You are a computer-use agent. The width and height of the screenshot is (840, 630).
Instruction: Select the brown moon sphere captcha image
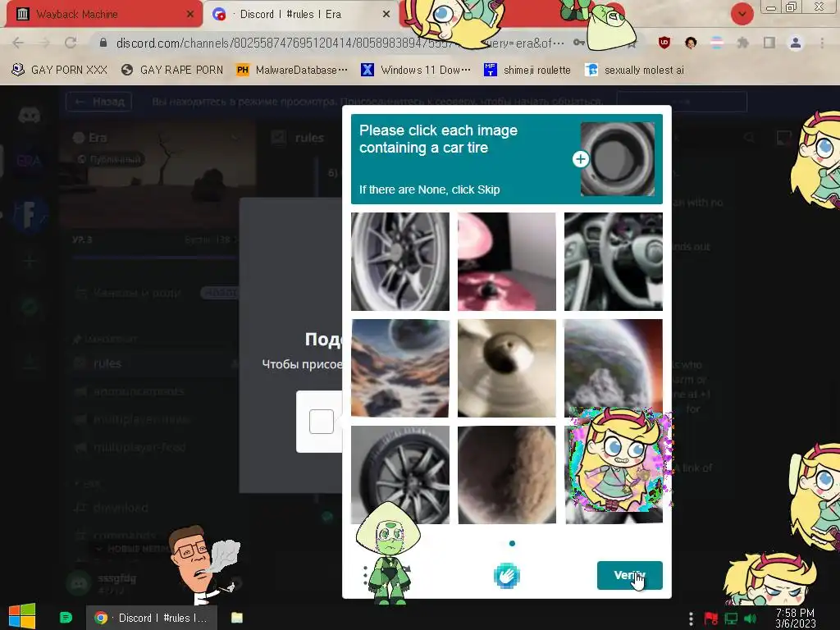[x=507, y=475]
